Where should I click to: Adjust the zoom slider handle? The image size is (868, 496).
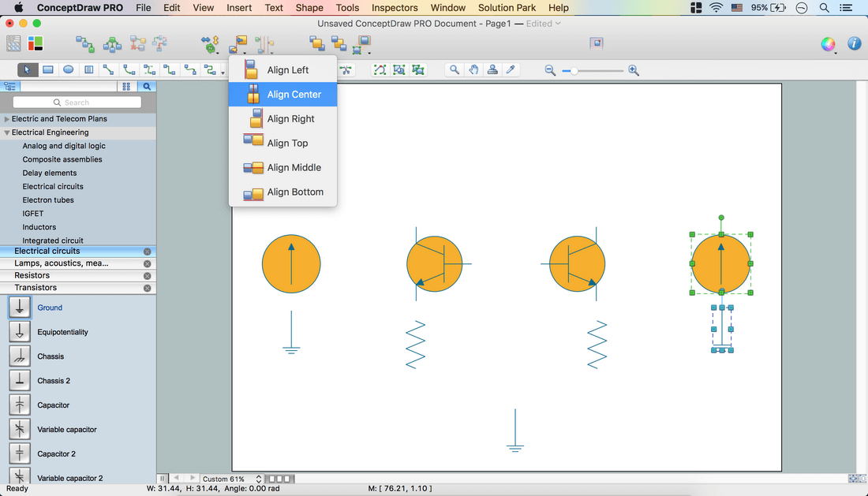574,71
